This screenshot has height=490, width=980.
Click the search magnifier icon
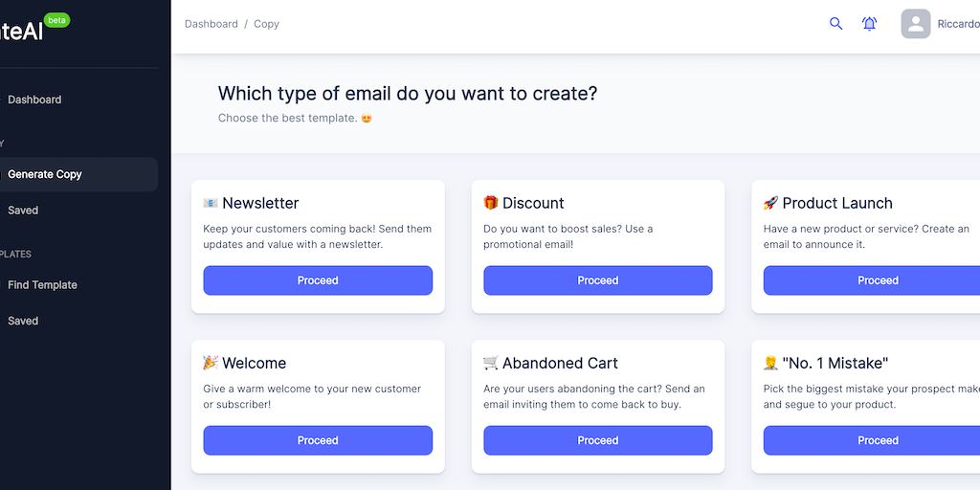point(835,24)
